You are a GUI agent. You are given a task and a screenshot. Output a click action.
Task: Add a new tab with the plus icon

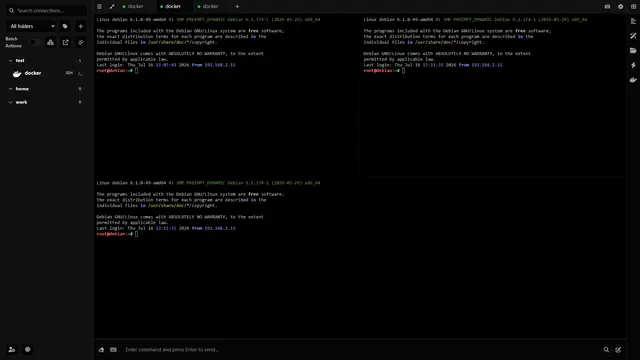(x=237, y=7)
